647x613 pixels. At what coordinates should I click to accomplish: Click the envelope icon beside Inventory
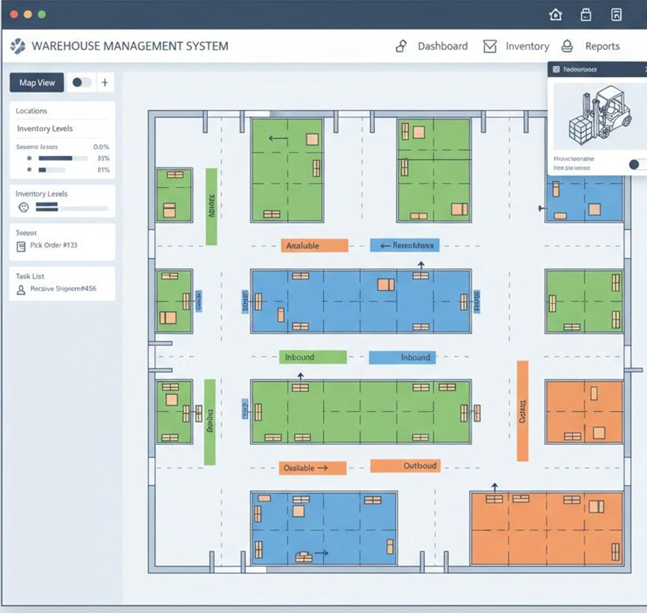(x=490, y=46)
